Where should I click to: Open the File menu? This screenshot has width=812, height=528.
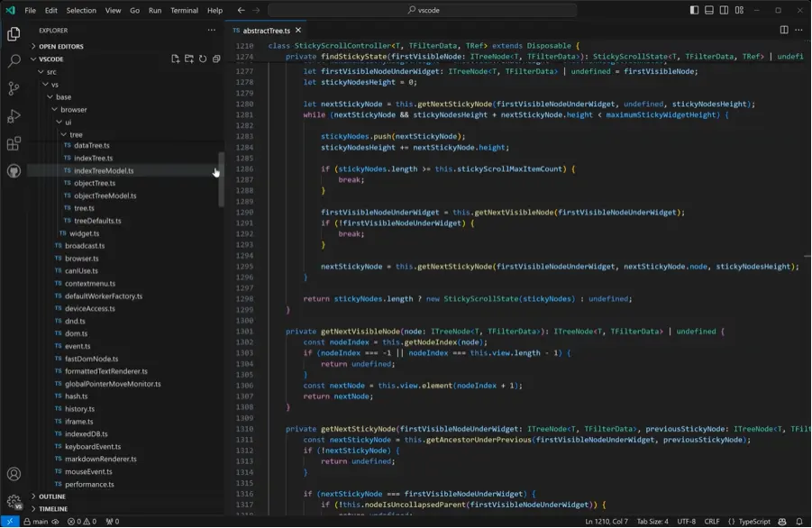click(30, 10)
